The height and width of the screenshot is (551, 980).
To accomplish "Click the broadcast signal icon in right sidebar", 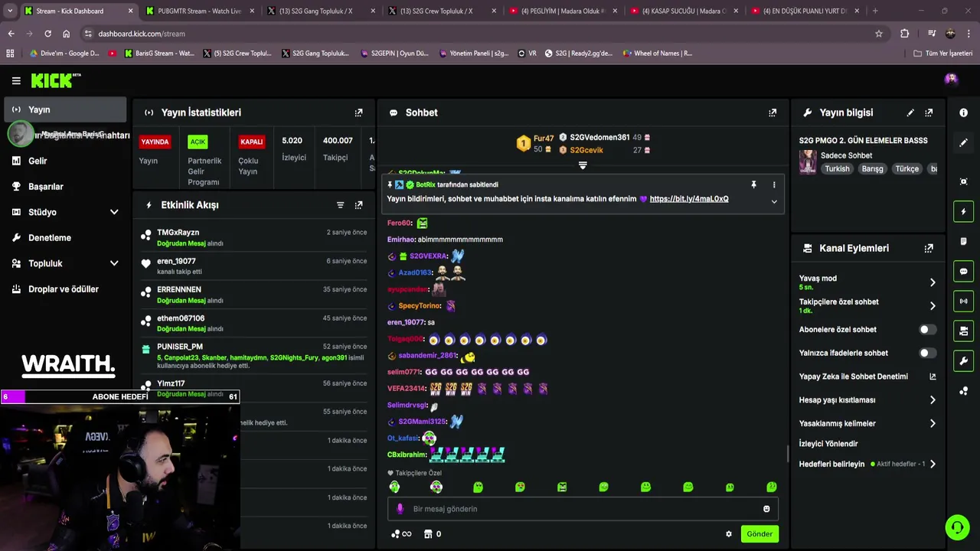I will pyautogui.click(x=963, y=302).
